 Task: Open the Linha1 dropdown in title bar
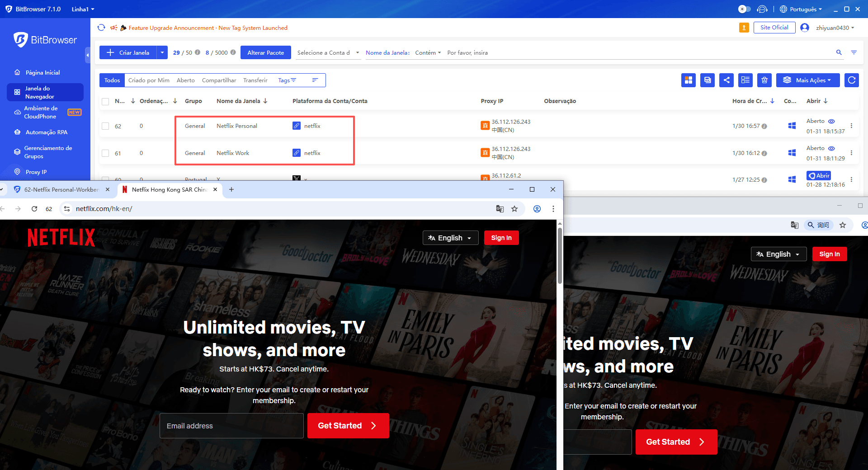pyautogui.click(x=83, y=9)
